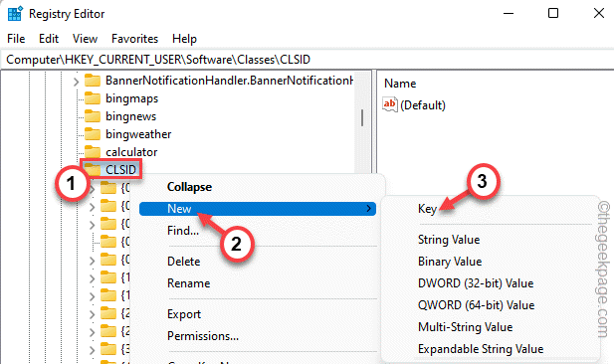Viewport: 614px width, 364px height.
Task: Create a new DWORD (32-bit) Value
Action: click(476, 283)
